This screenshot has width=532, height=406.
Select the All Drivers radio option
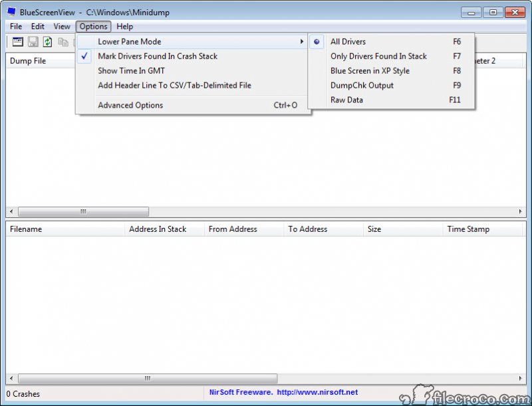pos(391,42)
